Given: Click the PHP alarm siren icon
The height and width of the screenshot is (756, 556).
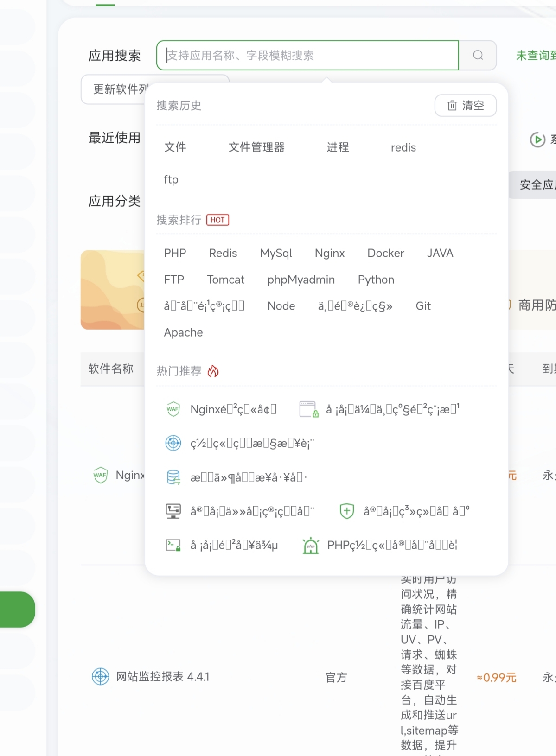Looking at the screenshot, I should click(x=311, y=546).
